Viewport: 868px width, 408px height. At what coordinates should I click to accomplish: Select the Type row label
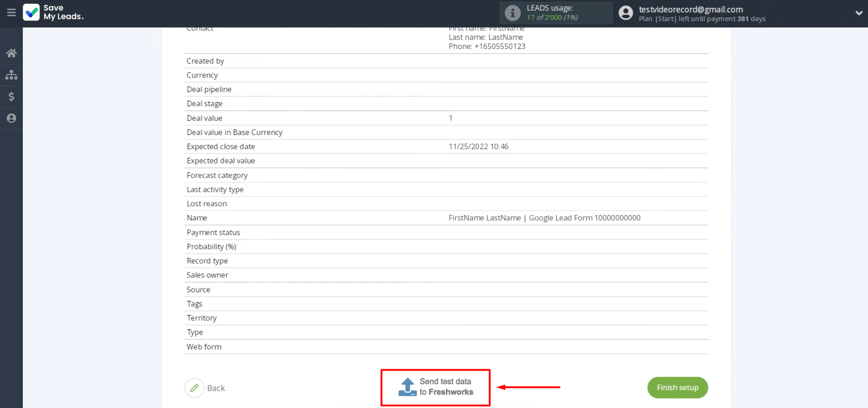195,332
